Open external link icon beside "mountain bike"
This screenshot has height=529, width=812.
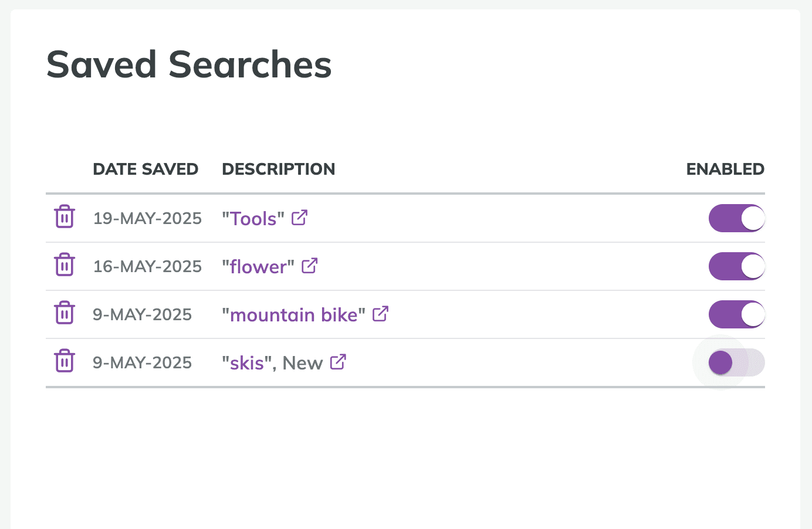click(381, 314)
